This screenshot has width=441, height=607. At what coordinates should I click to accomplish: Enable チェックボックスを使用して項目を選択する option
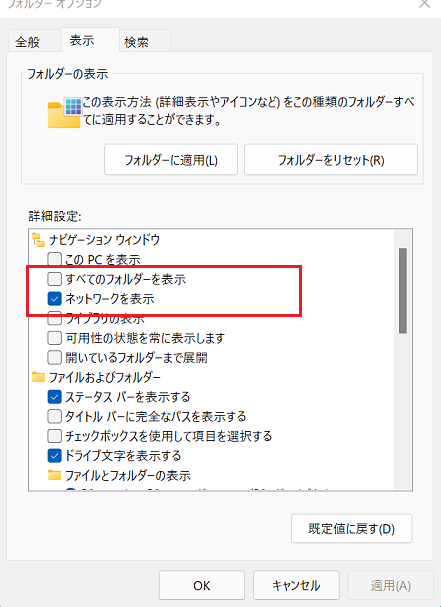(x=54, y=436)
